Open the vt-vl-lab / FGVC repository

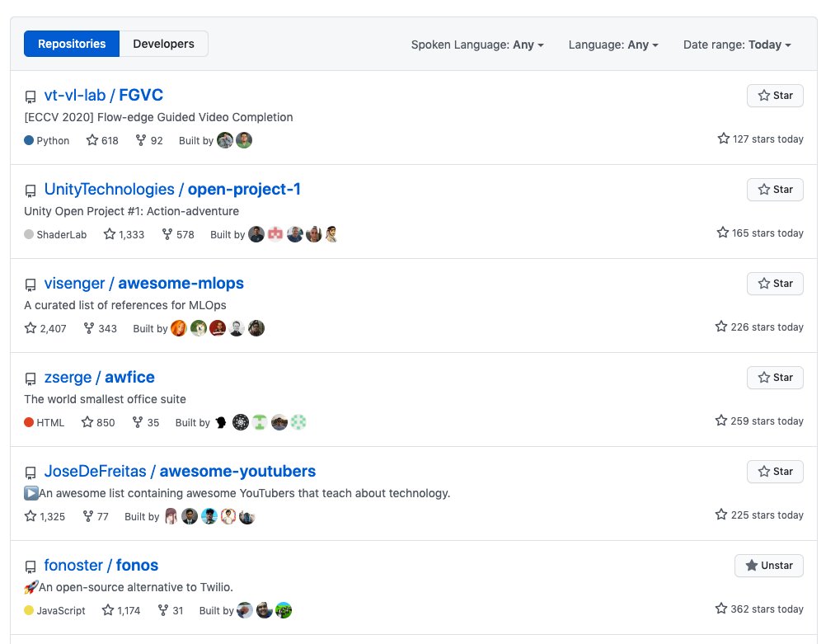104,95
